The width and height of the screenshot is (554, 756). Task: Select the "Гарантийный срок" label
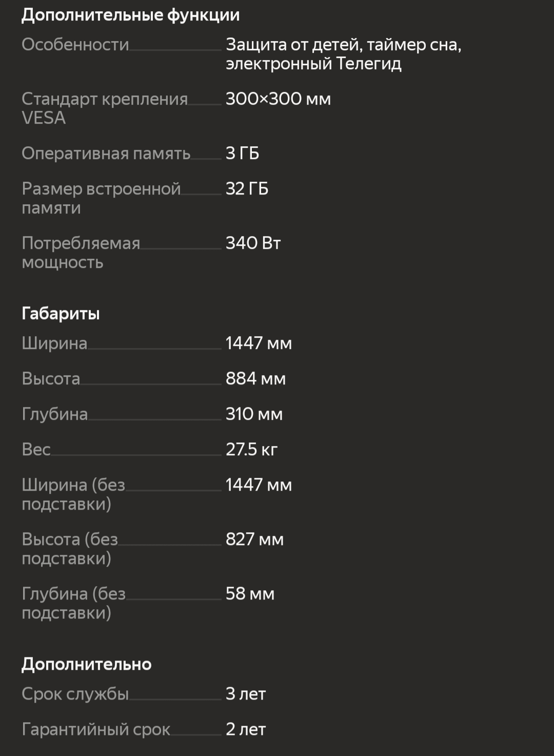click(96, 729)
